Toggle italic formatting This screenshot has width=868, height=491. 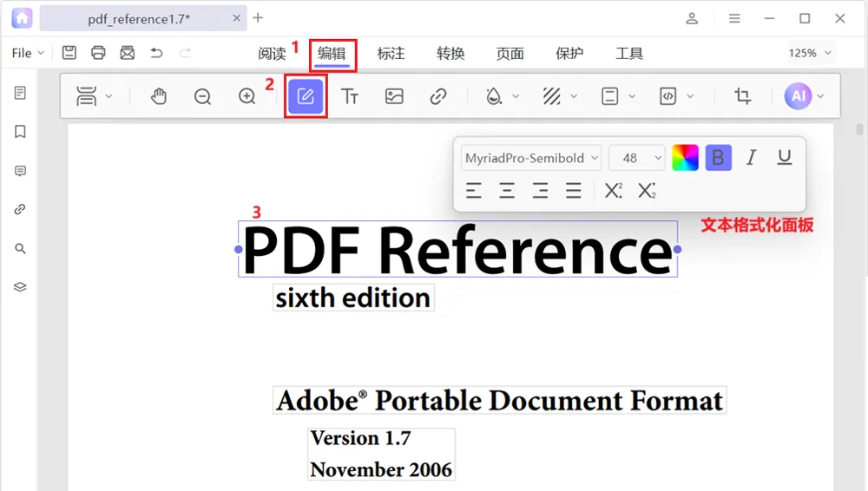coord(751,158)
